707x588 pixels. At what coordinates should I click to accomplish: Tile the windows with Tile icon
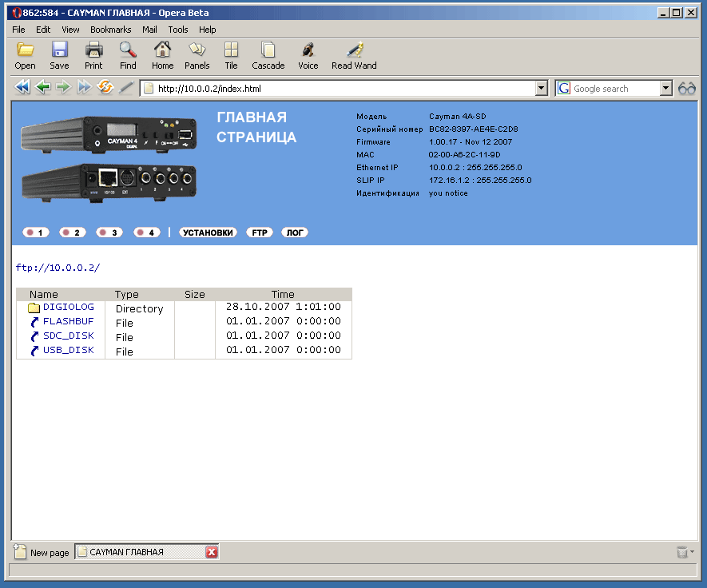(x=232, y=50)
